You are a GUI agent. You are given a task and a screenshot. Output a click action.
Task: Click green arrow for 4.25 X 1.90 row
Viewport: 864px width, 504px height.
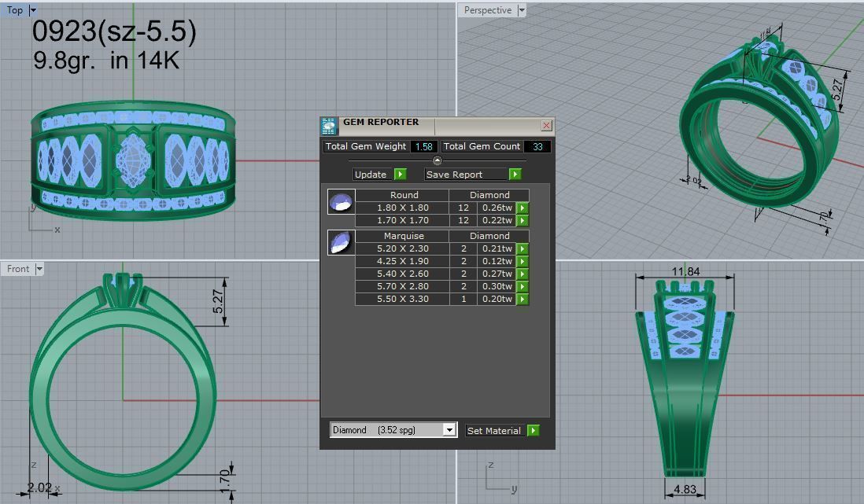point(522,261)
